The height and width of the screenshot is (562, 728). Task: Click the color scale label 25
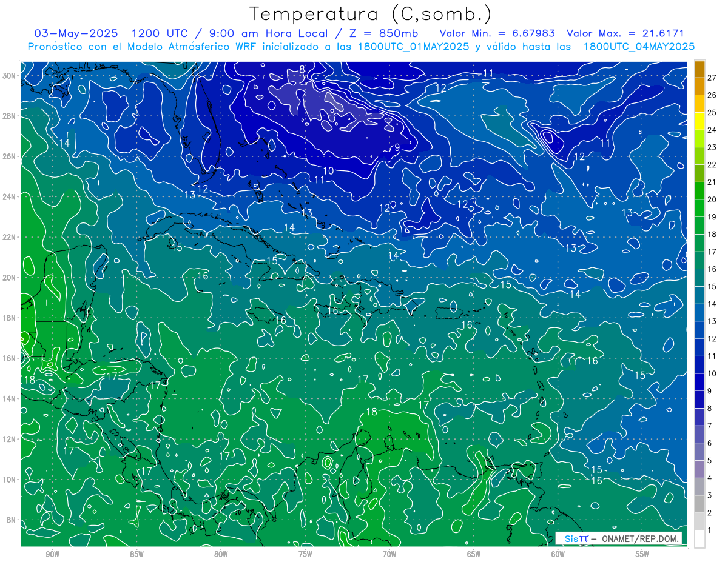712,112
